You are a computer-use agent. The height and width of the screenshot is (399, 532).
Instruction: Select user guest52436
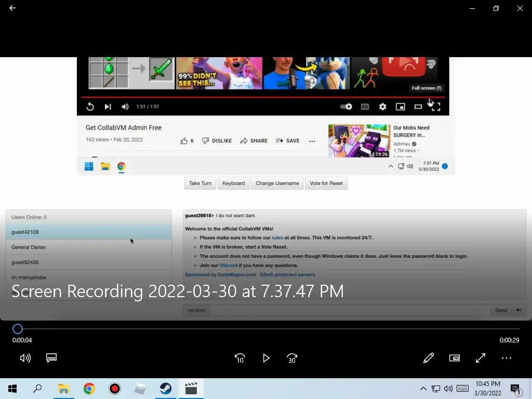coord(89,262)
